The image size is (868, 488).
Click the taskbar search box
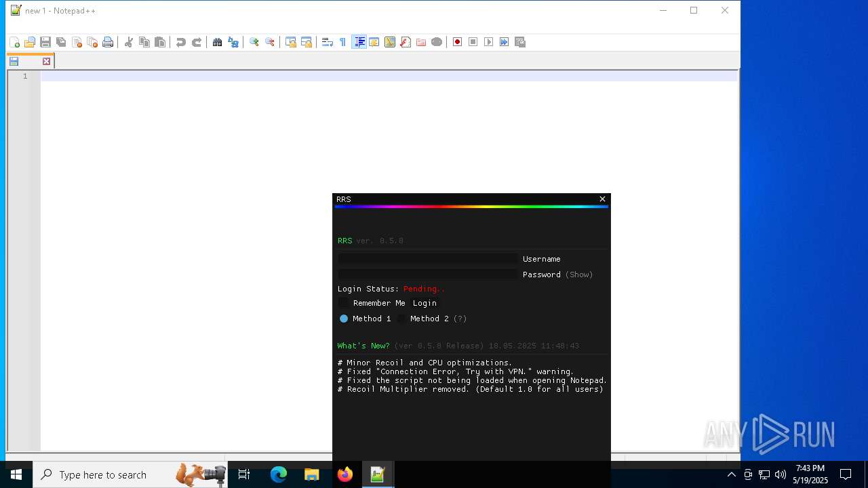(130, 474)
